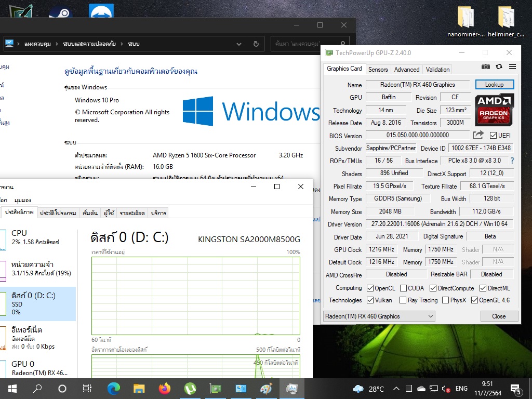Expand breadcrumb arrow after แผงควบคุม

click(57, 44)
